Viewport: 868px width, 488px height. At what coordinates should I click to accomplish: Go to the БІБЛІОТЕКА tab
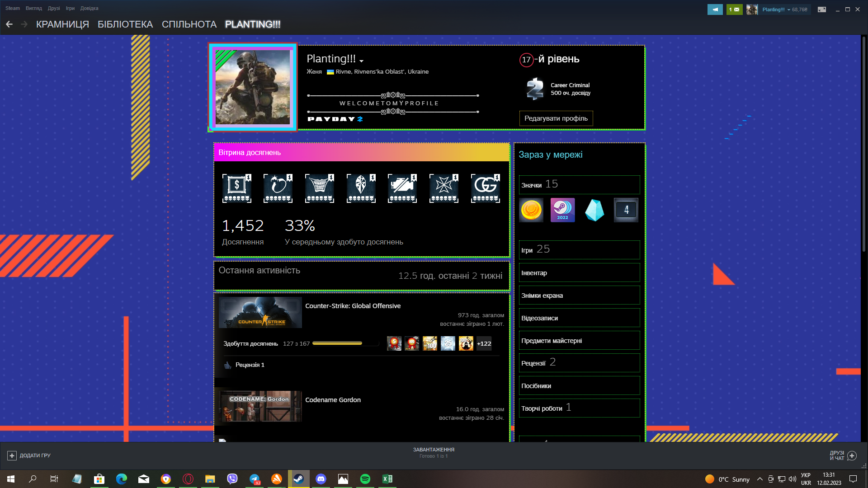(125, 24)
